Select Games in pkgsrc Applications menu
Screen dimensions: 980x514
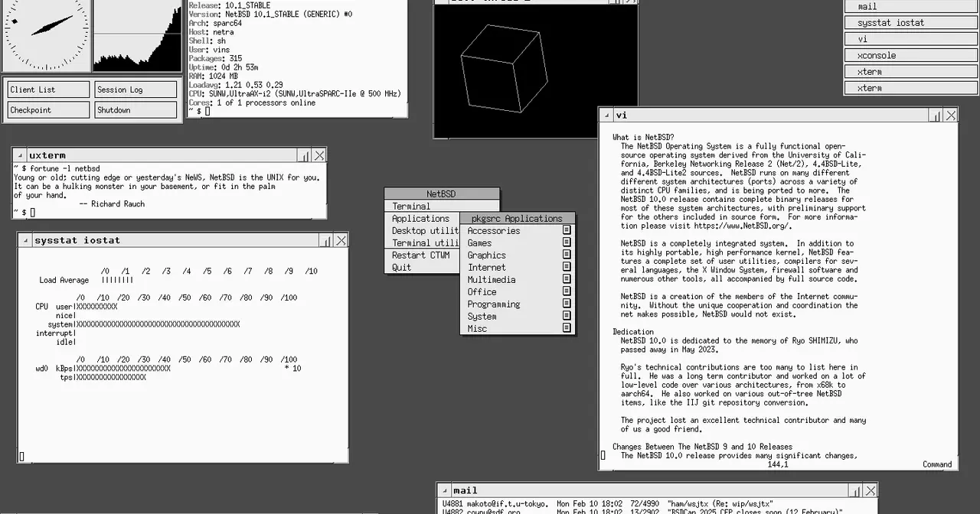pyautogui.click(x=517, y=242)
